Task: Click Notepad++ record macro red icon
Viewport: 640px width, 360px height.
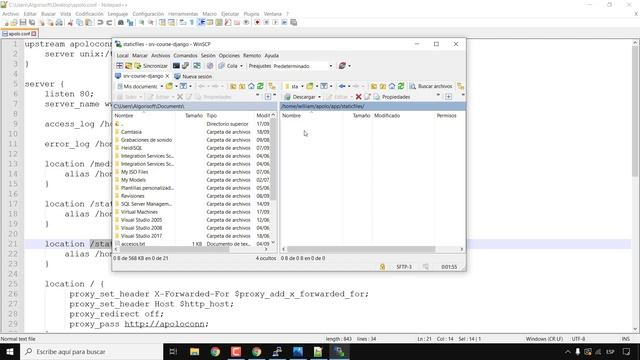Action: point(257,22)
